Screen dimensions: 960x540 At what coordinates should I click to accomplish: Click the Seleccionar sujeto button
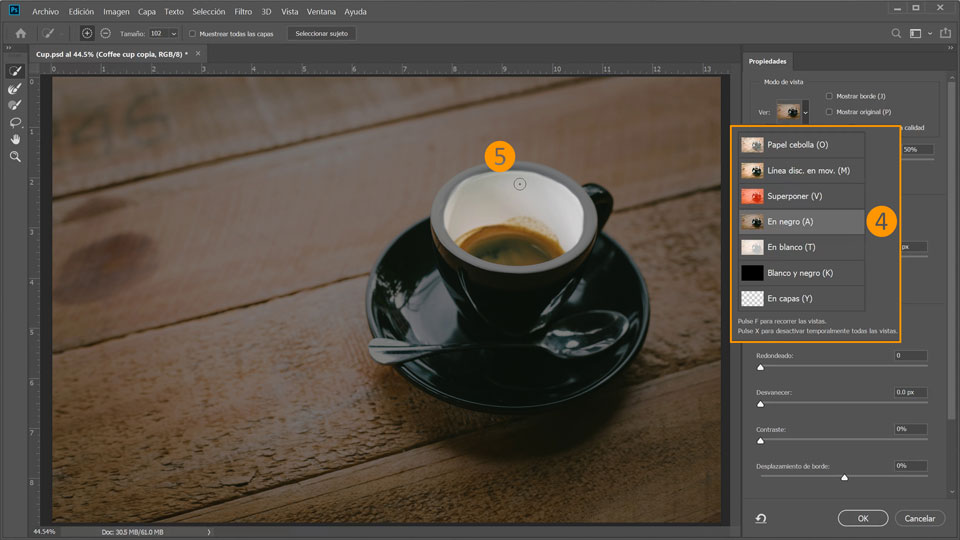tap(321, 33)
